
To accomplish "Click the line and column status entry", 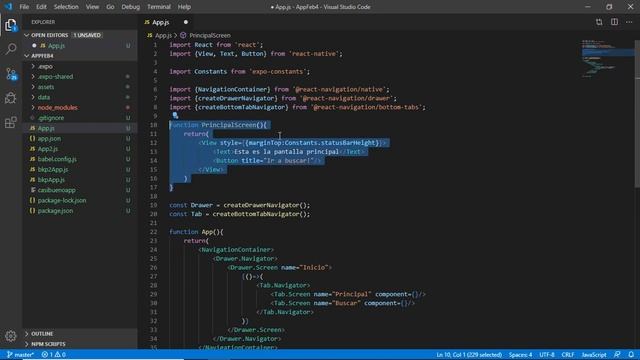I will (469, 354).
